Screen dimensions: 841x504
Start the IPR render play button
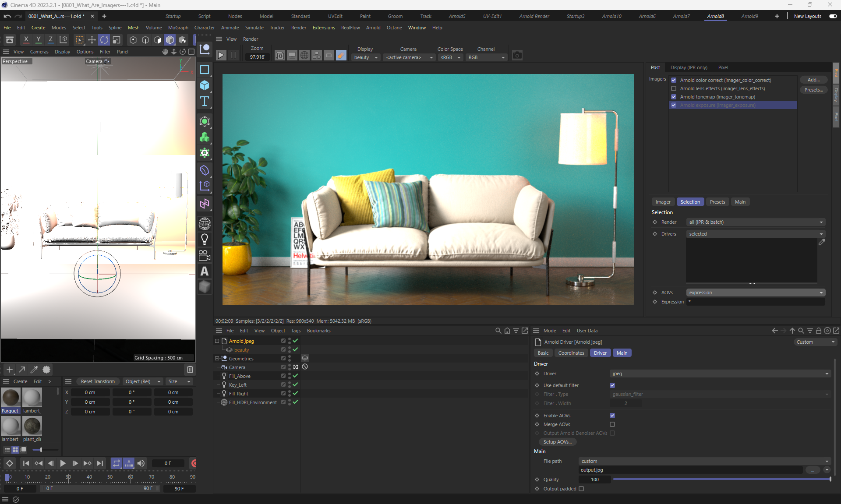(x=221, y=56)
